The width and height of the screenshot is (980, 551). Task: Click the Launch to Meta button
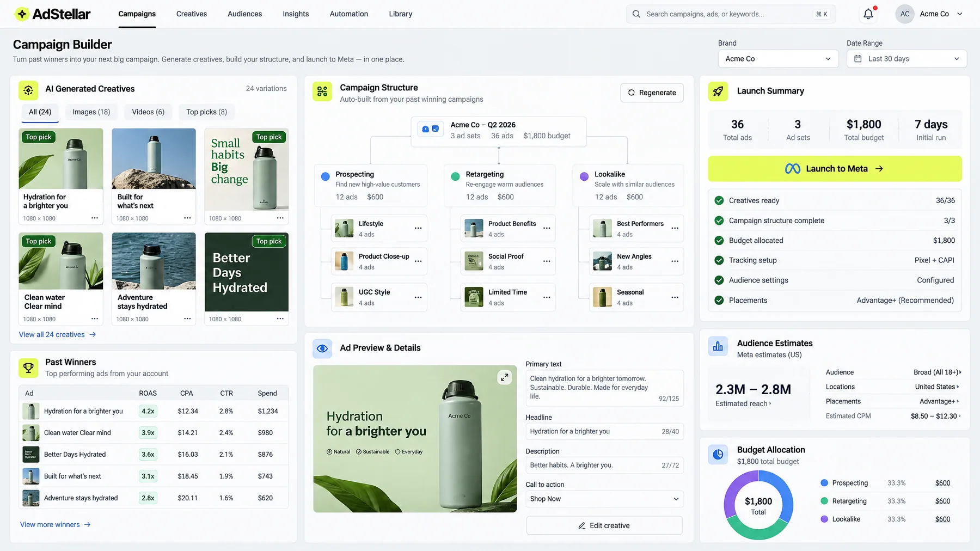pyautogui.click(x=835, y=169)
